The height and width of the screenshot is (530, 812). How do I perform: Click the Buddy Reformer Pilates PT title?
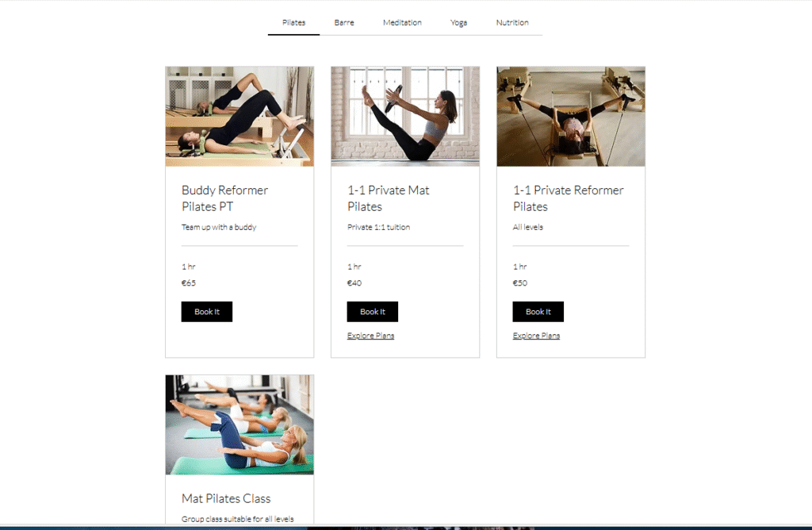(224, 198)
